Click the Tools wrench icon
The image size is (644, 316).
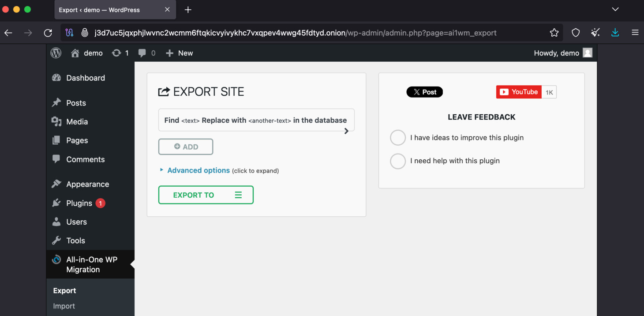[x=56, y=241]
